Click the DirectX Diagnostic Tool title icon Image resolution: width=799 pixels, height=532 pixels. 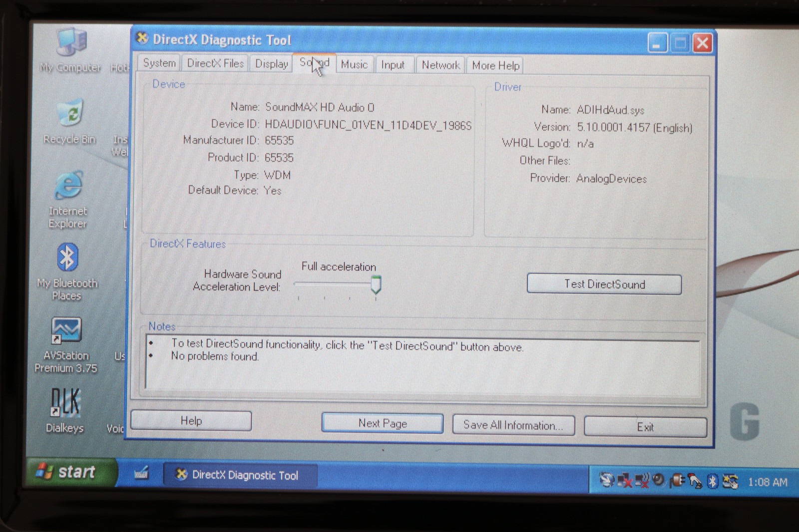(142, 38)
